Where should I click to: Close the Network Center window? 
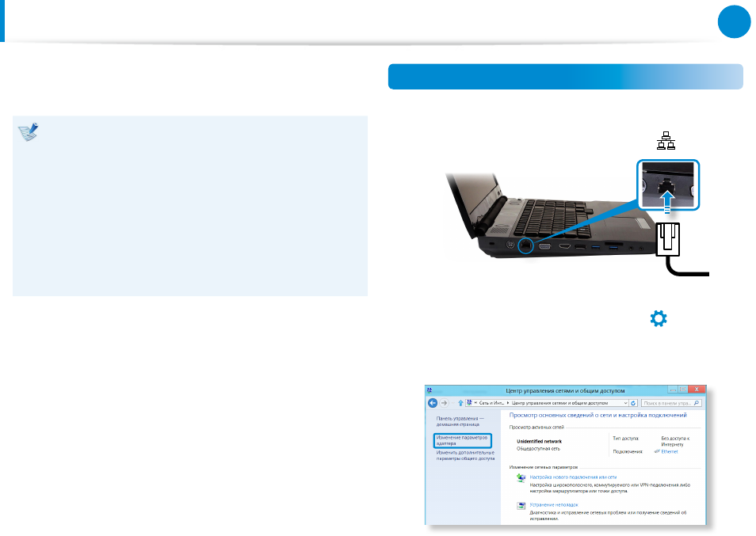click(697, 389)
